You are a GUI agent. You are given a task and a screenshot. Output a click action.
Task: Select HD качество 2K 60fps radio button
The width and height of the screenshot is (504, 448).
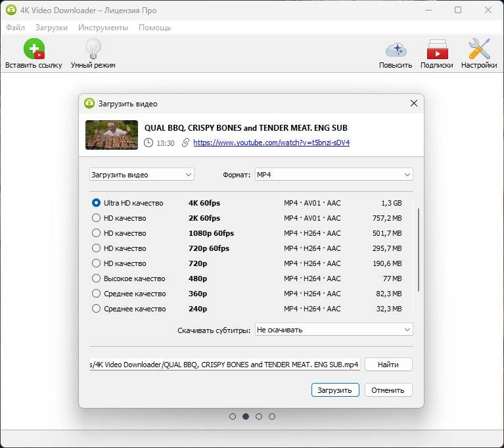coord(96,218)
